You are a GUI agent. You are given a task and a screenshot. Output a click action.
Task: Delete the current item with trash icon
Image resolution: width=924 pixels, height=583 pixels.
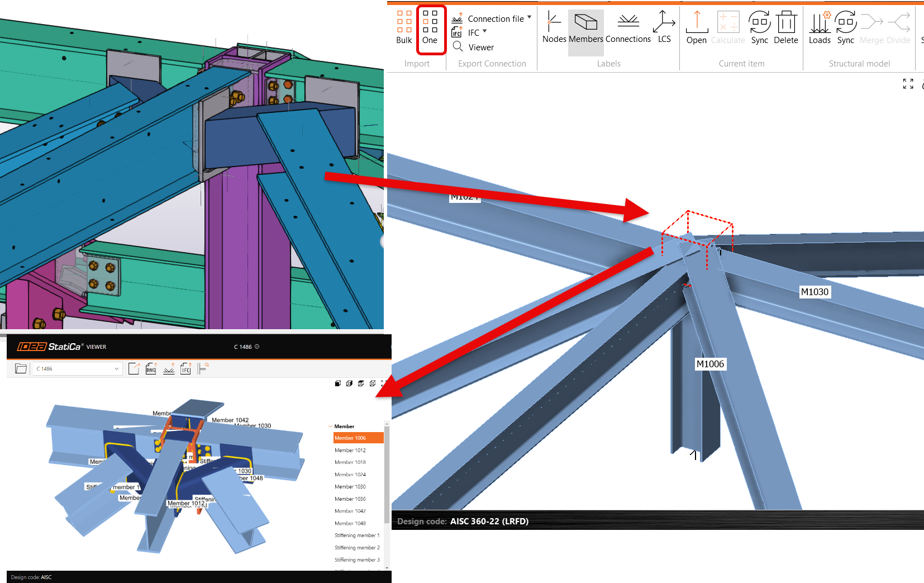point(785,27)
